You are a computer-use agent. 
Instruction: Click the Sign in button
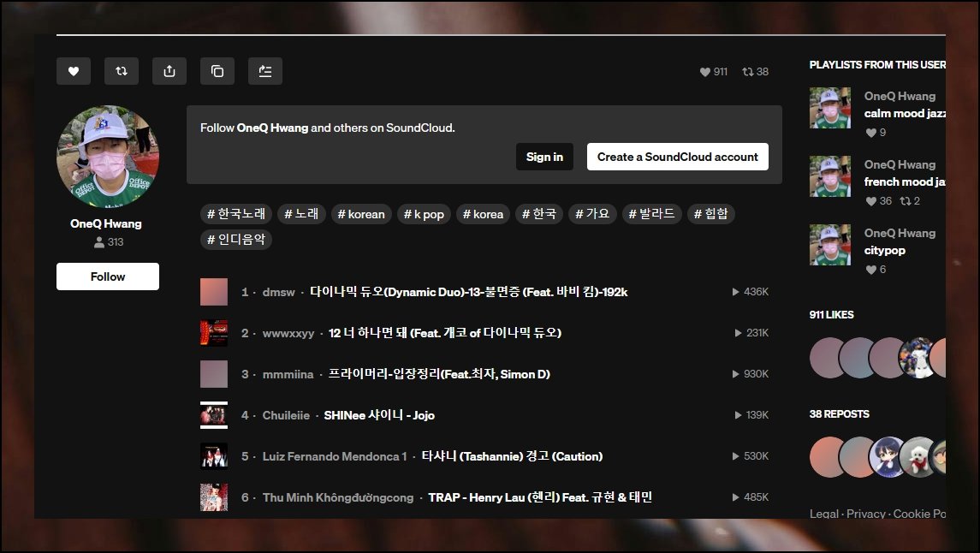click(544, 157)
